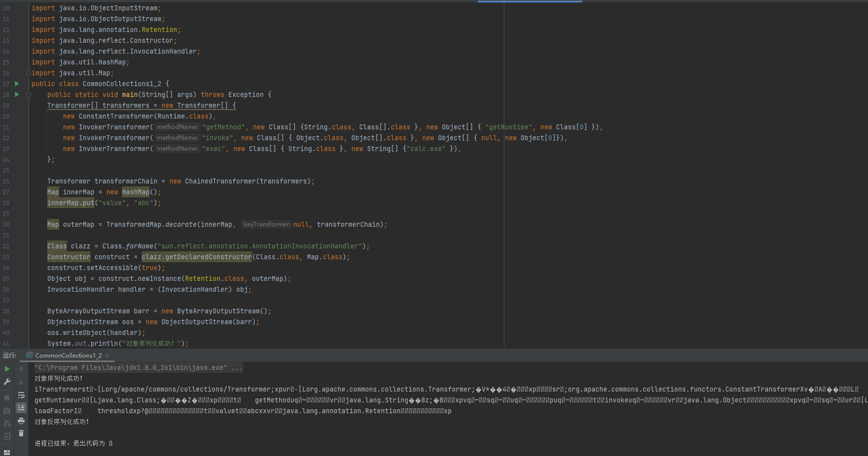Click the throws Exception clause on line 18
This screenshot has height=456, width=868.
tap(232, 94)
